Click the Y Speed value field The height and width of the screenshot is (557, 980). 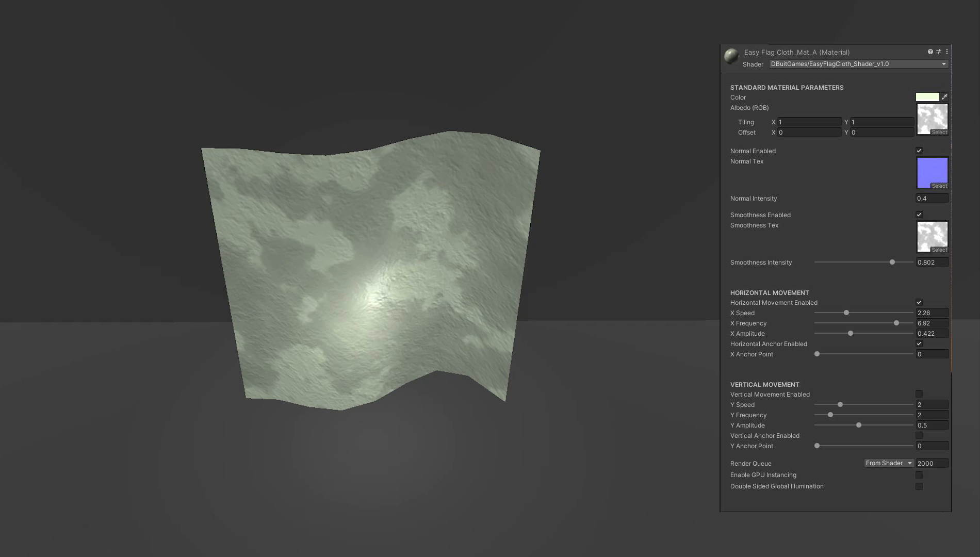[932, 405]
